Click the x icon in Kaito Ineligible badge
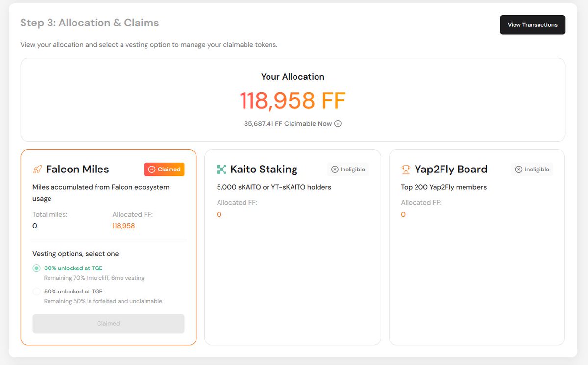The image size is (588, 365). tap(335, 170)
